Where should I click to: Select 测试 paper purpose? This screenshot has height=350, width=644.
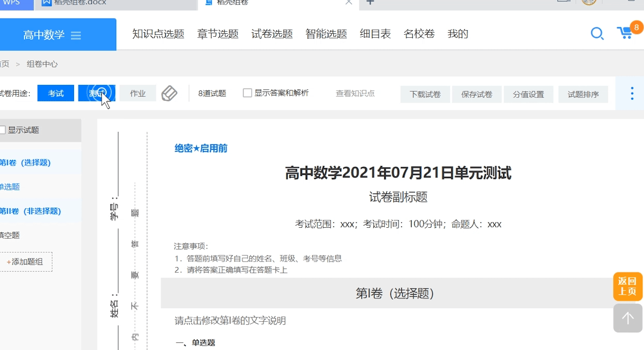(97, 93)
